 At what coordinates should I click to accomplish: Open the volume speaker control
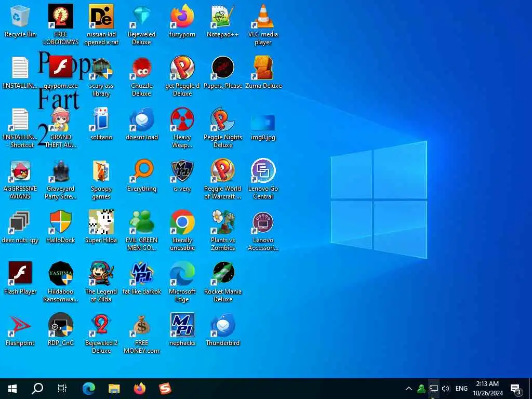click(446, 389)
